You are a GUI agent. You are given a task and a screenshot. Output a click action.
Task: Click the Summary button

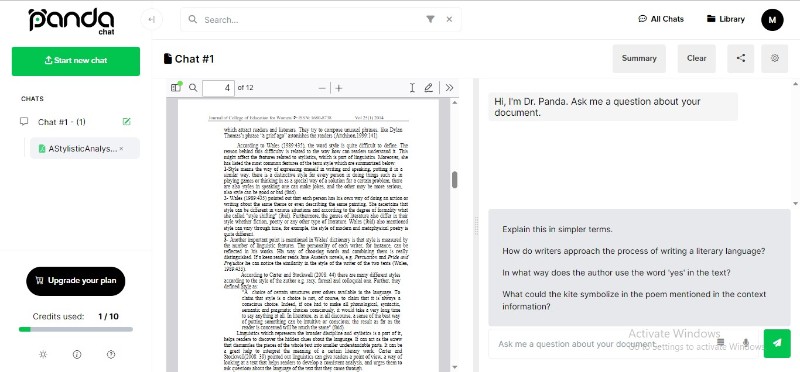(639, 58)
